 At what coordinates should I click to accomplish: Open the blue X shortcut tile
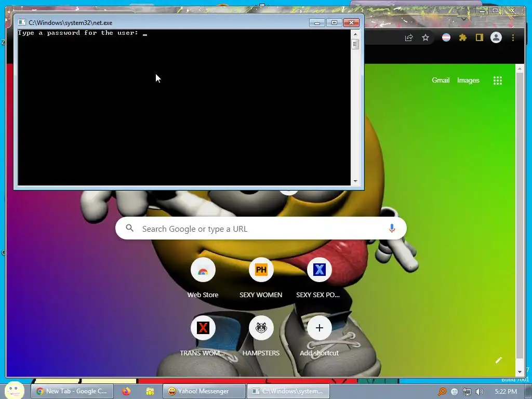pyautogui.click(x=320, y=270)
